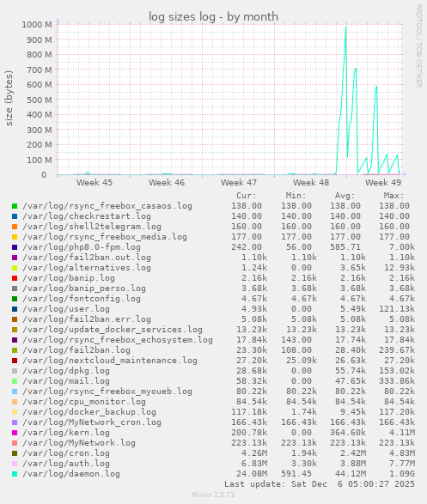This screenshot has height=504, width=427.
Task: Click the magenta swatch for kern.log
Action: (15, 433)
